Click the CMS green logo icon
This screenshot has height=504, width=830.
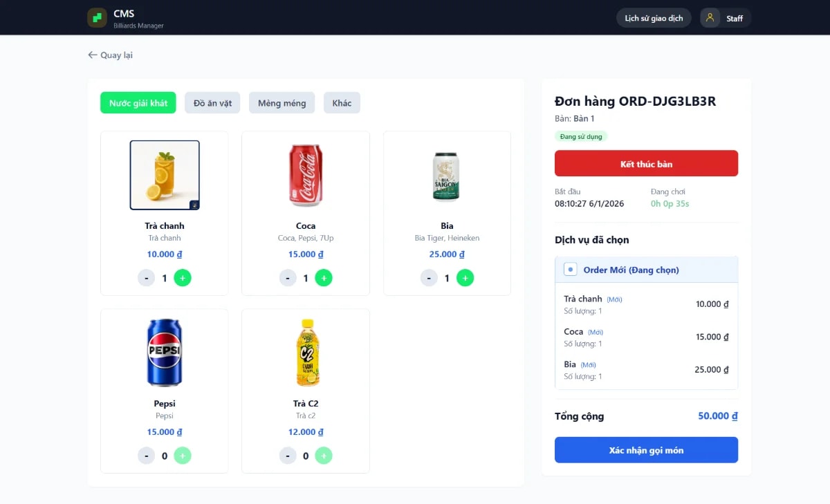point(97,18)
